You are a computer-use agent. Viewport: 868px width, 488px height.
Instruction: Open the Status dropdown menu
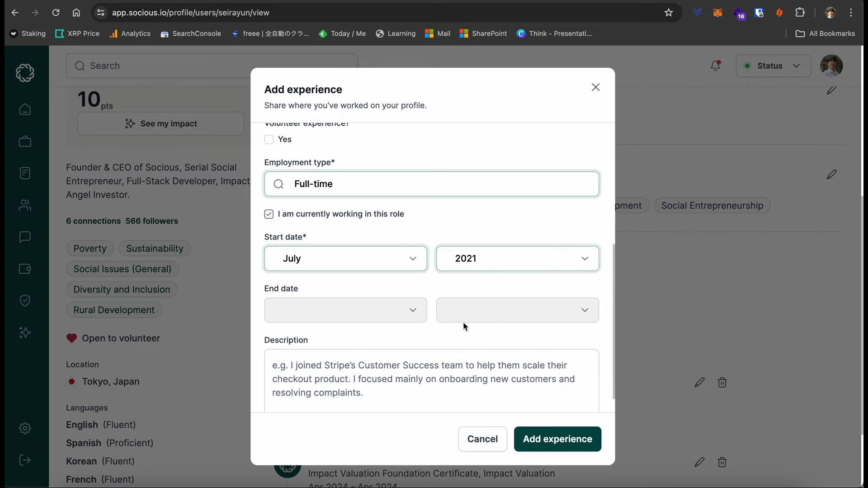coord(773,66)
